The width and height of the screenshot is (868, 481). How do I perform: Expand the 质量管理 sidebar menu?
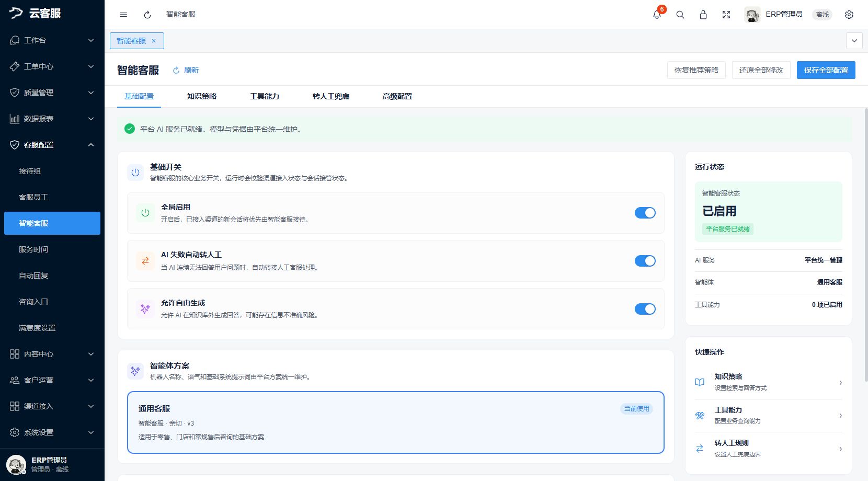52,93
